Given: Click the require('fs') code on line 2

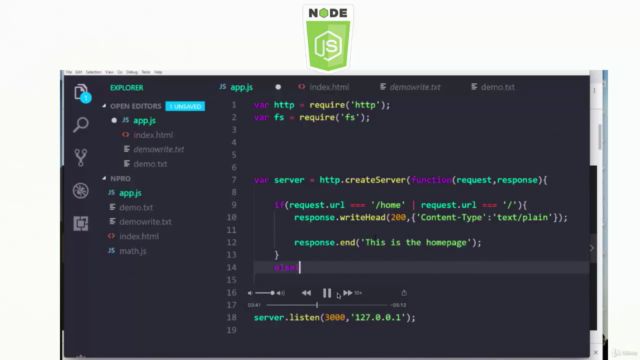Looking at the screenshot, I should pos(334,118).
